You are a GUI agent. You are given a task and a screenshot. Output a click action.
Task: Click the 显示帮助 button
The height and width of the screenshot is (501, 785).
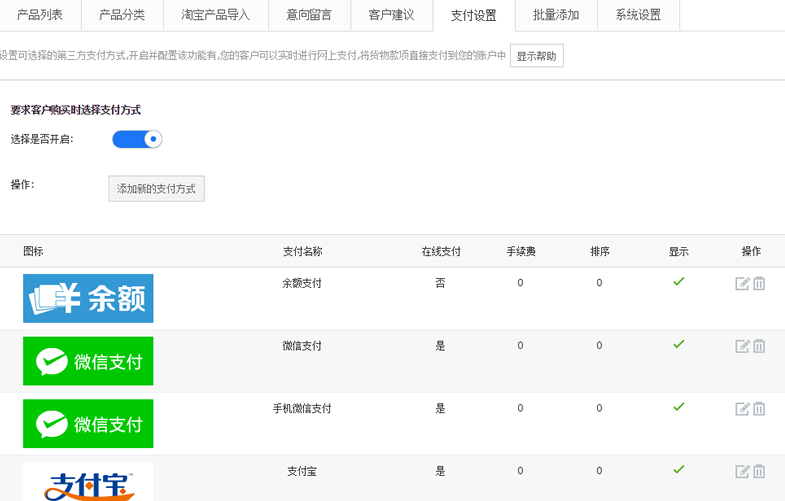pyautogui.click(x=537, y=56)
